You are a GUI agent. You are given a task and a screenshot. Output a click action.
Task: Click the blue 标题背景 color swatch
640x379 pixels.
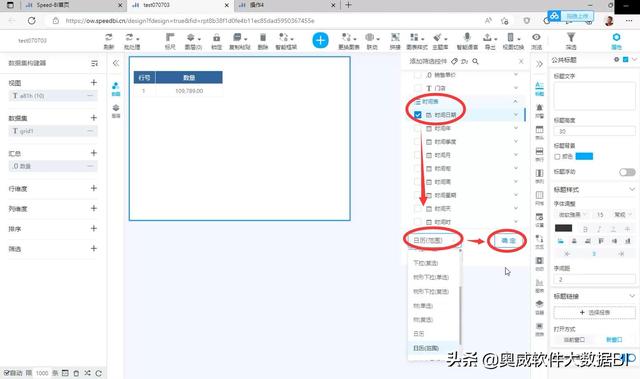coord(584,156)
